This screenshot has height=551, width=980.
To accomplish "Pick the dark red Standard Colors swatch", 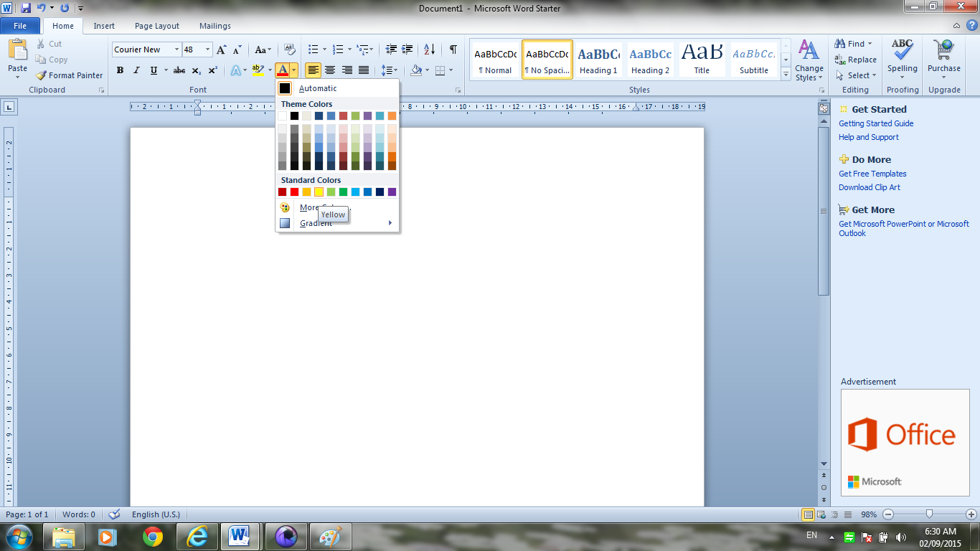I will [282, 192].
